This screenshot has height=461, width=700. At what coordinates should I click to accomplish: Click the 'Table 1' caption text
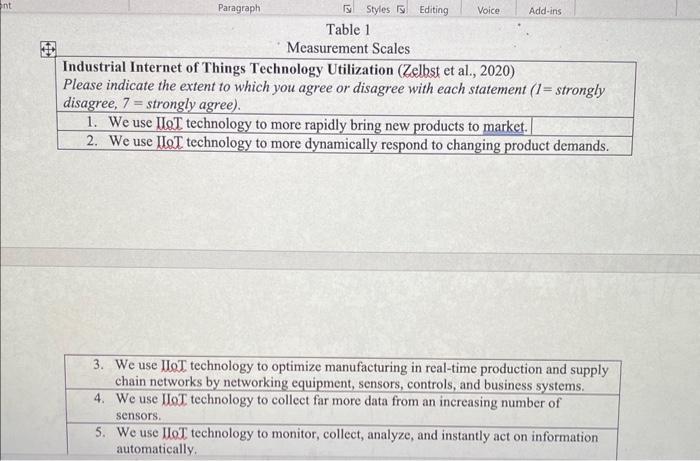point(348,30)
